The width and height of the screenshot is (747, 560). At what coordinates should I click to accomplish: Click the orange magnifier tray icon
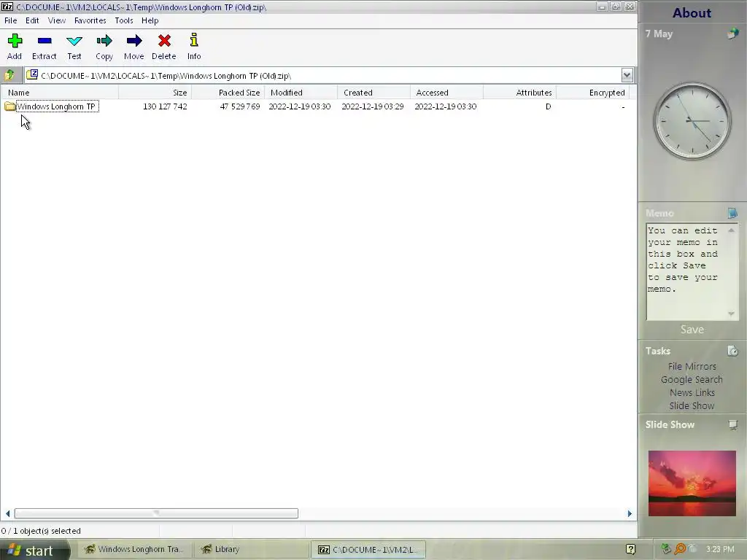coord(680,549)
